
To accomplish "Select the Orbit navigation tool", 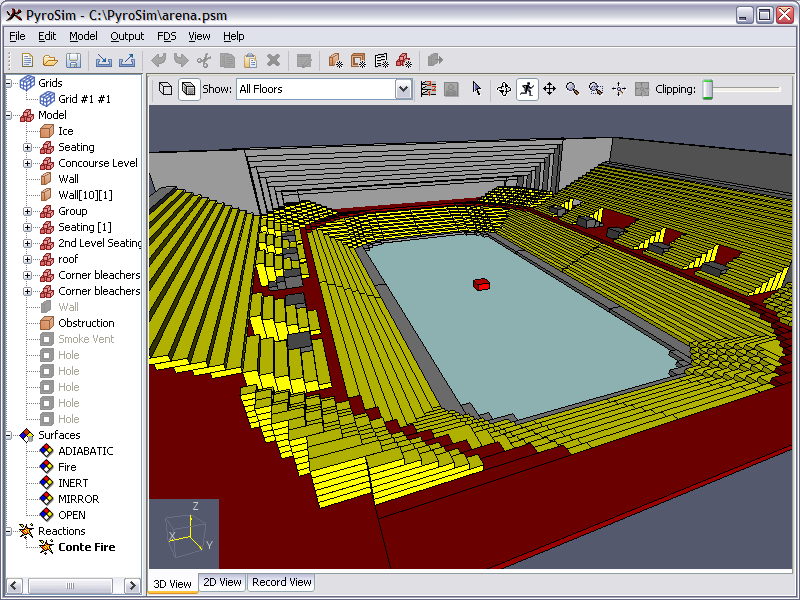I will [x=504, y=88].
